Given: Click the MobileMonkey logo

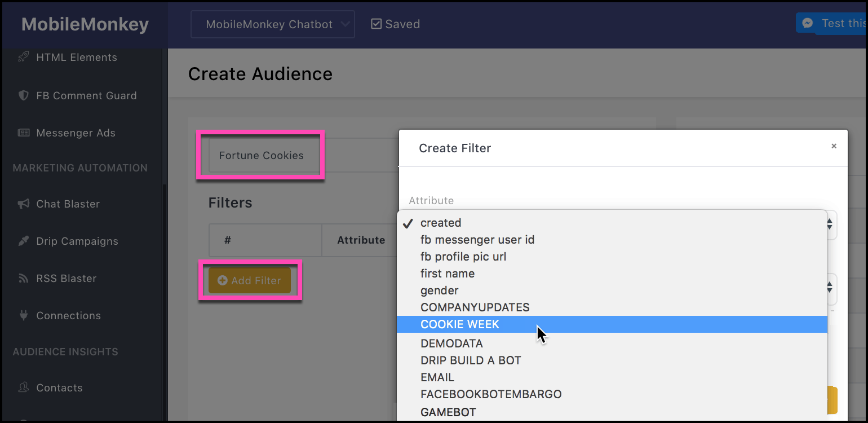Looking at the screenshot, I should pos(85,24).
